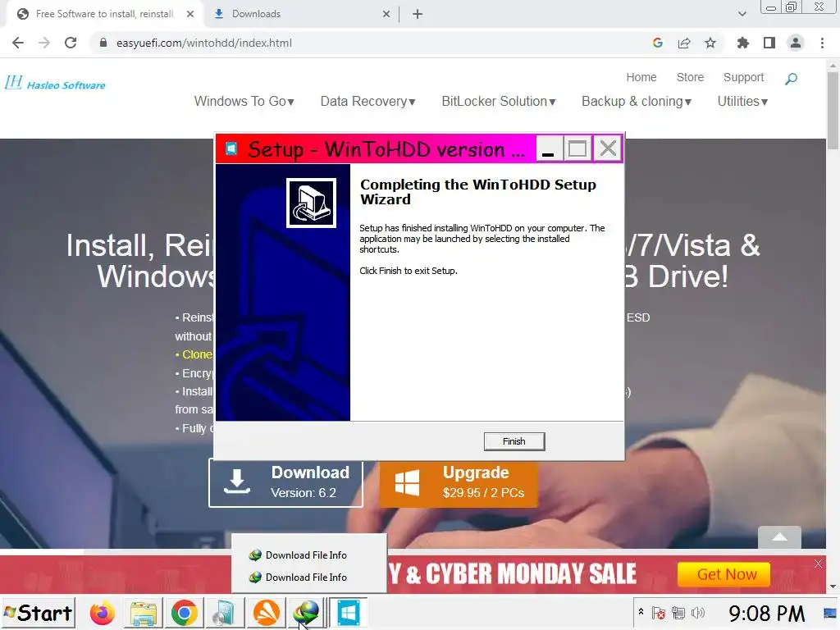Open the Support link

(x=743, y=77)
